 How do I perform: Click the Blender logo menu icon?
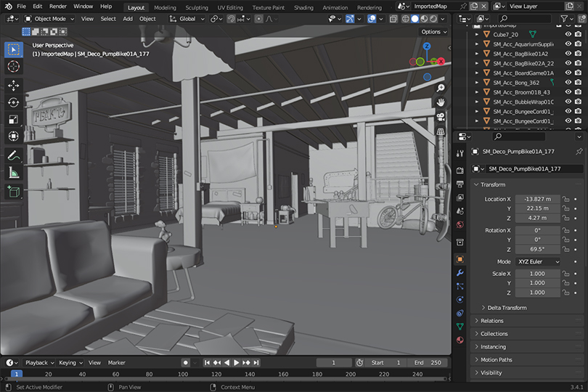[8, 7]
